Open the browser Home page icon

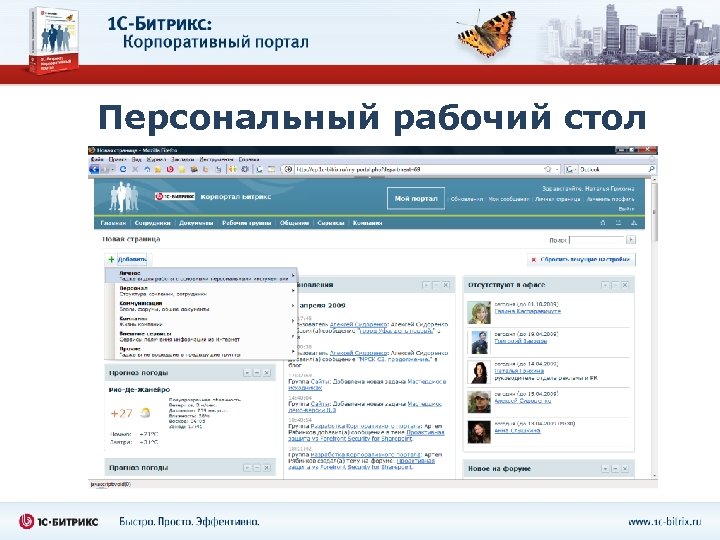point(147,169)
